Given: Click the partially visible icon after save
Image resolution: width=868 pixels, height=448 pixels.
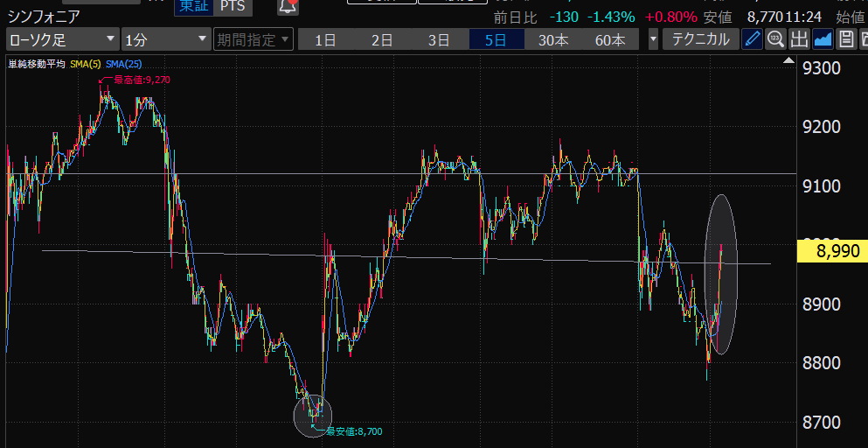Looking at the screenshot, I should tap(863, 39).
